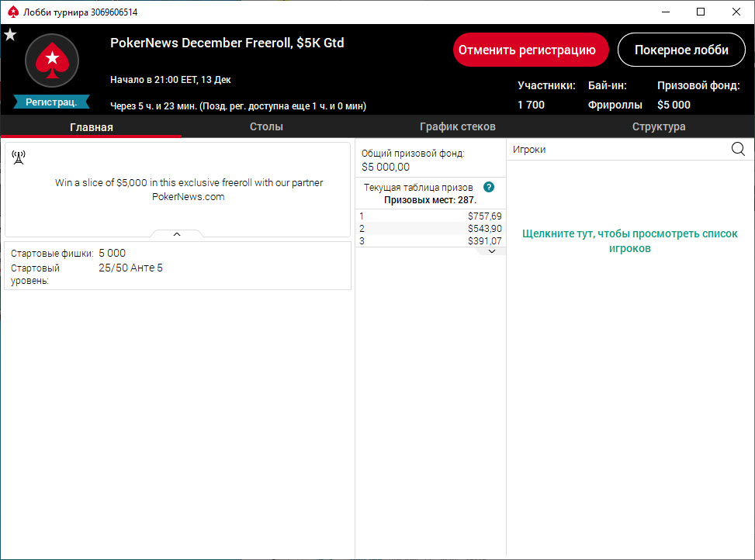This screenshot has height=560, width=755.
Task: Click Покерное лобби button
Action: [x=681, y=50]
